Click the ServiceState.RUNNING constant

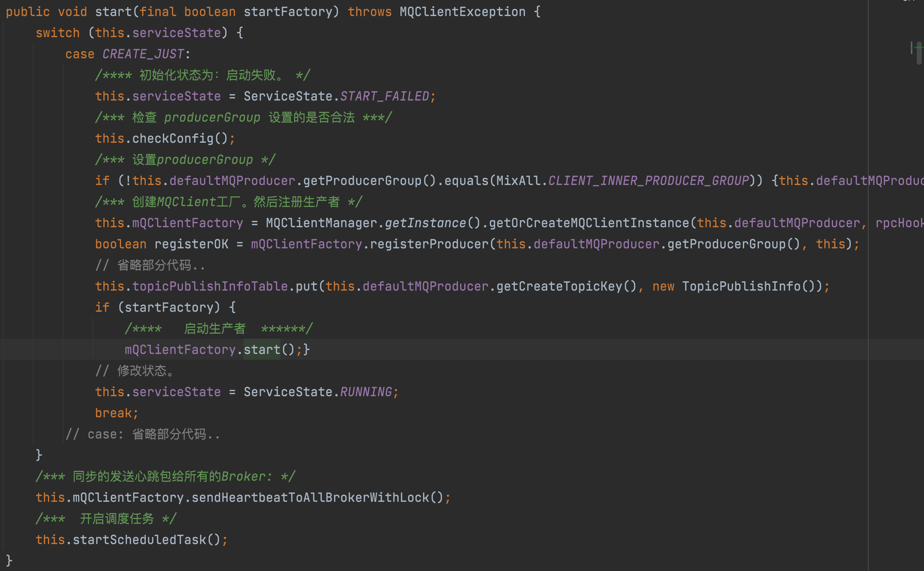[366, 392]
